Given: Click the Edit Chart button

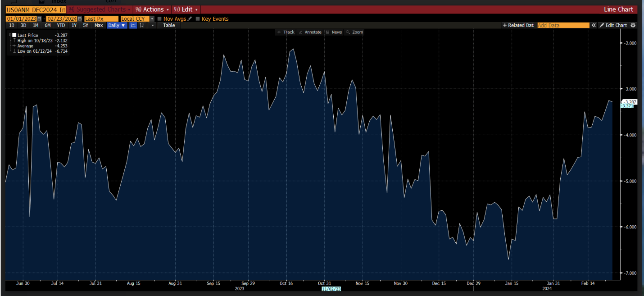Looking at the screenshot, I should point(613,25).
